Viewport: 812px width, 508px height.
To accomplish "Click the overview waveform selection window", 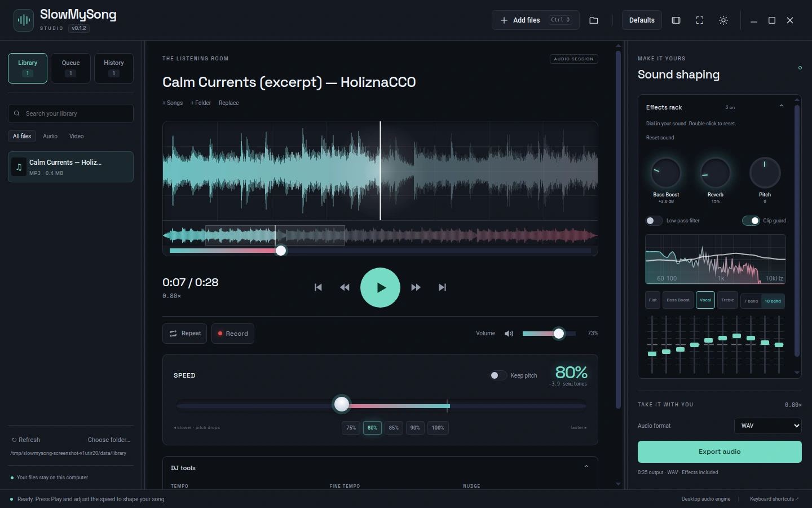I will [x=275, y=235].
